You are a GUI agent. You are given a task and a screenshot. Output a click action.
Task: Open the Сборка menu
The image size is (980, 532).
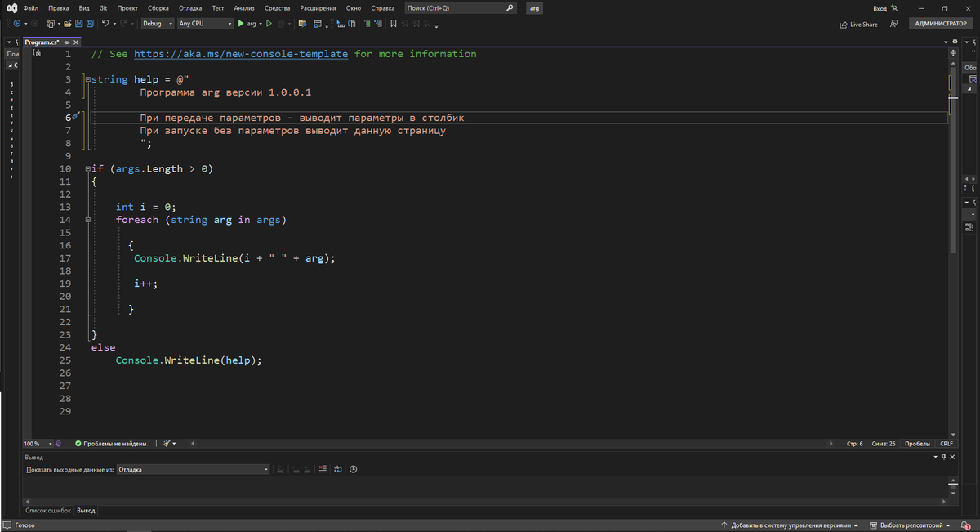pyautogui.click(x=158, y=8)
